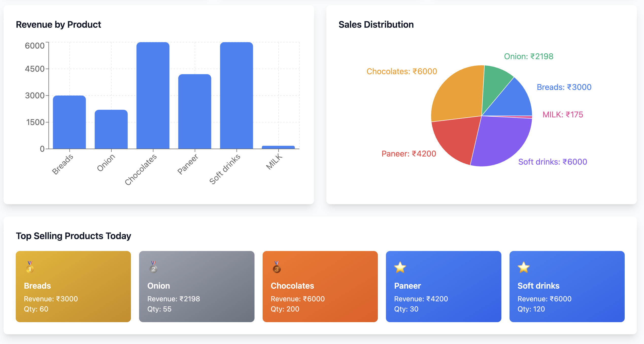Click the star icon on Soft drinks card
This screenshot has height=344, width=644.
[523, 267]
